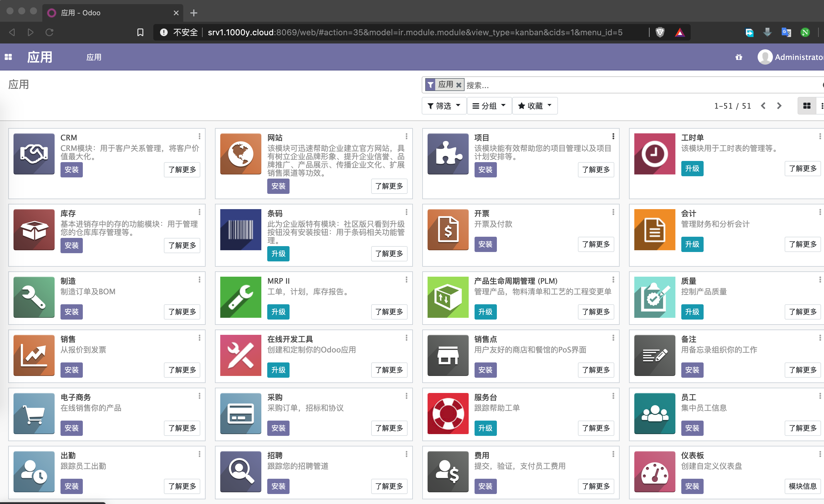Reload the browser page
Screen dimensions: 824x504
[50, 32]
